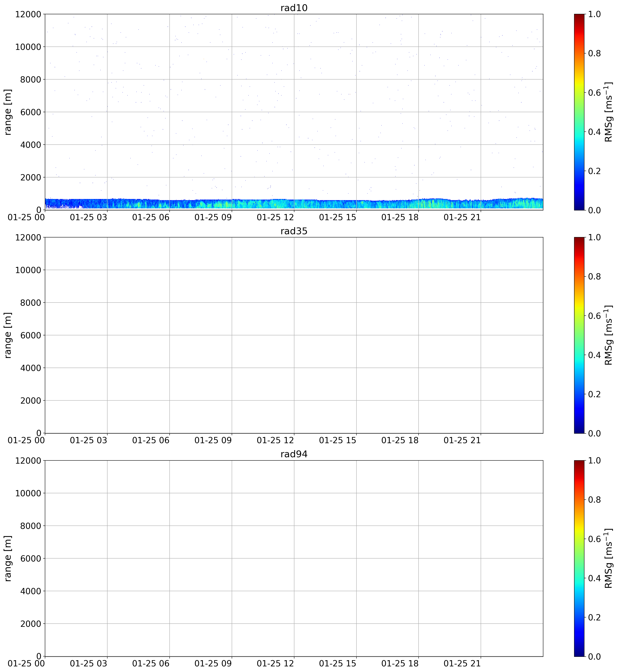
Task: Click the 10000 tick on rad10 y-axis
Action: coord(28,47)
